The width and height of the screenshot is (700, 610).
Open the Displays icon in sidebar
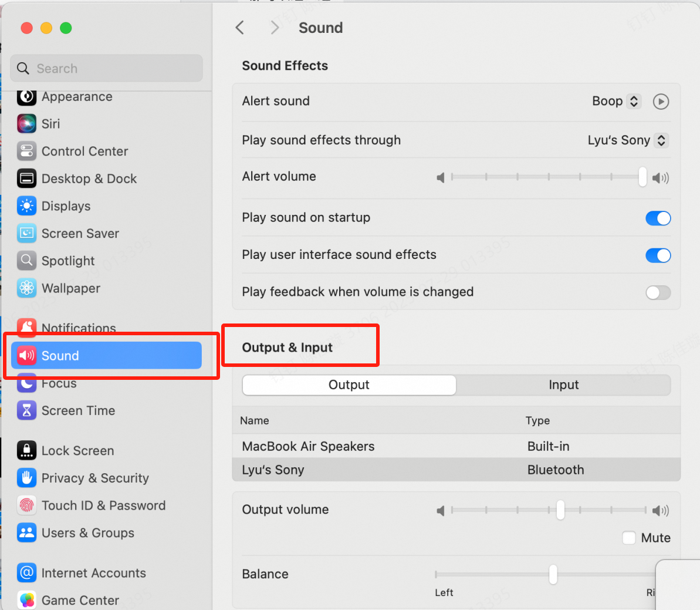pyautogui.click(x=27, y=206)
